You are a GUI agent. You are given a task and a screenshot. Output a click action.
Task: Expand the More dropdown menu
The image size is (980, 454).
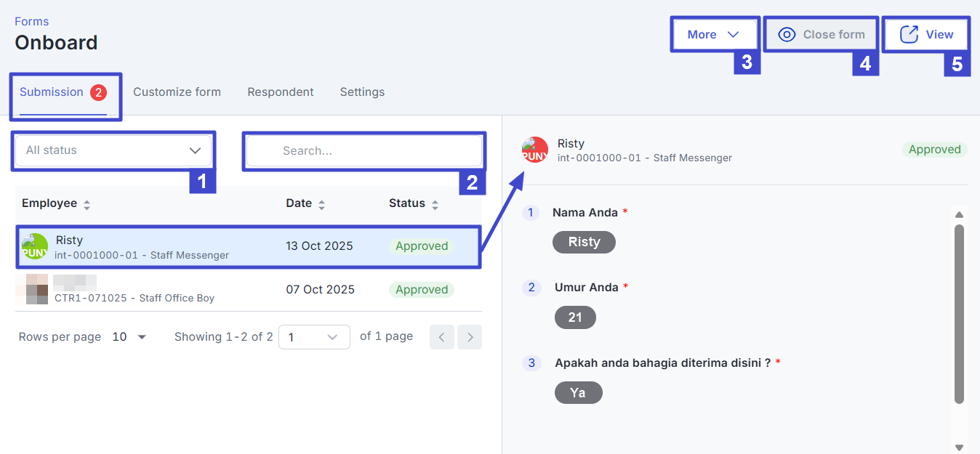coord(714,35)
